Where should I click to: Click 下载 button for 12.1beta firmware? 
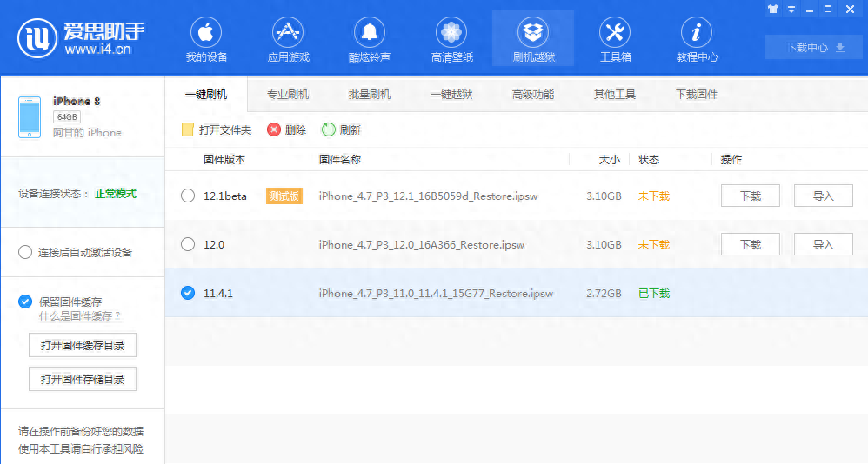(750, 196)
